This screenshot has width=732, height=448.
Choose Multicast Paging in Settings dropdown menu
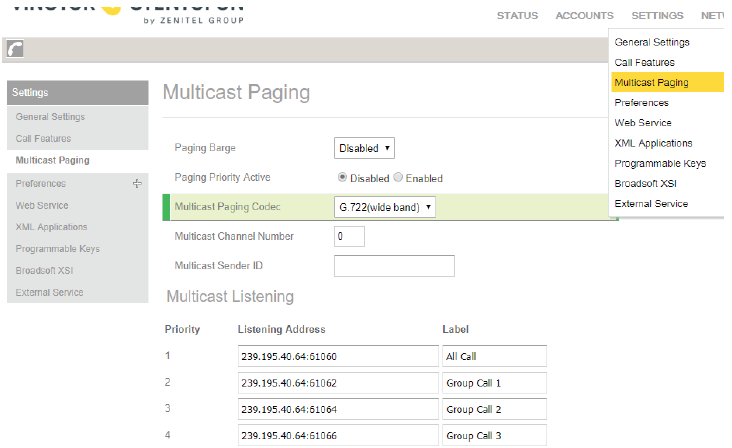pyautogui.click(x=651, y=82)
